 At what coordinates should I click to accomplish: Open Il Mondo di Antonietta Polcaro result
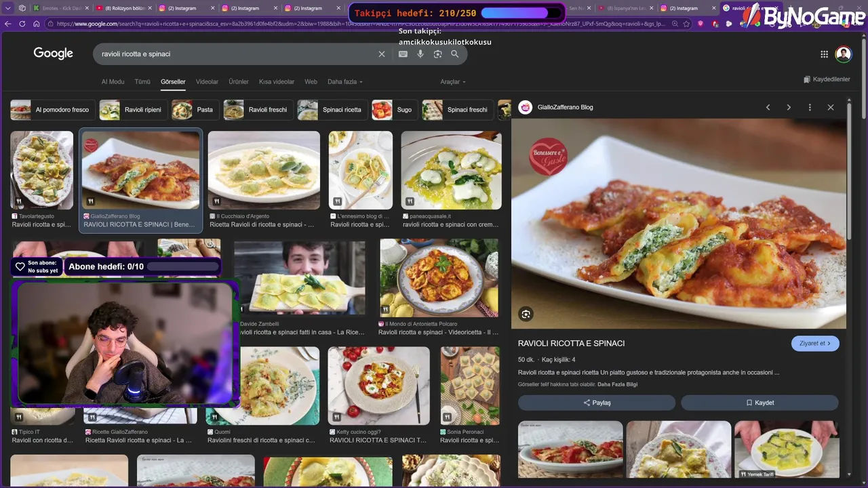(x=439, y=278)
